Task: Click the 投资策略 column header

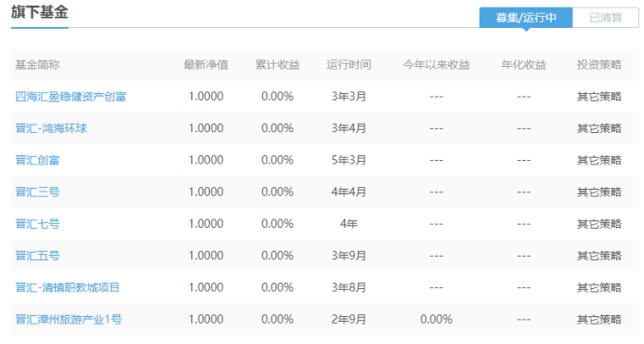Action: (x=599, y=64)
